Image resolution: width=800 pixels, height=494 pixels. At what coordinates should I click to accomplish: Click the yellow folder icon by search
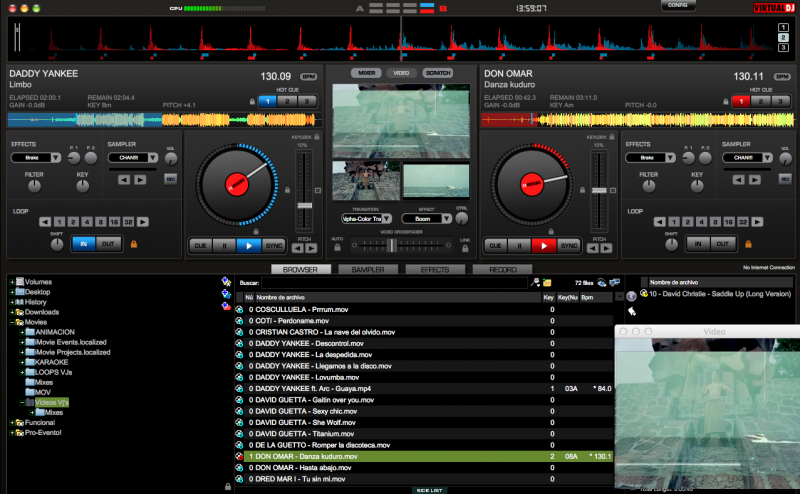pyautogui.click(x=547, y=283)
